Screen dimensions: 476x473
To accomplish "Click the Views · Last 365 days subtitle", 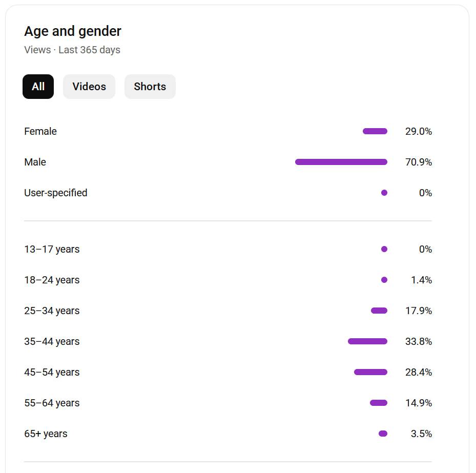I will point(72,50).
